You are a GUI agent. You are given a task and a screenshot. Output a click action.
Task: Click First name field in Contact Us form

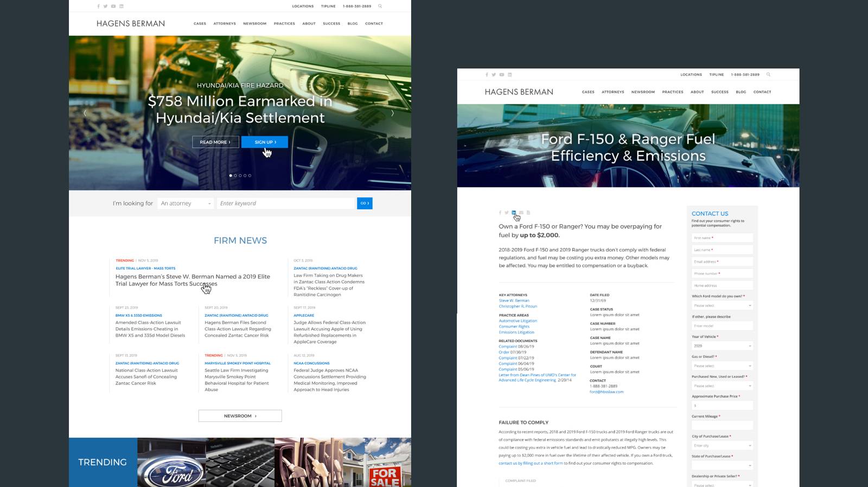point(722,238)
